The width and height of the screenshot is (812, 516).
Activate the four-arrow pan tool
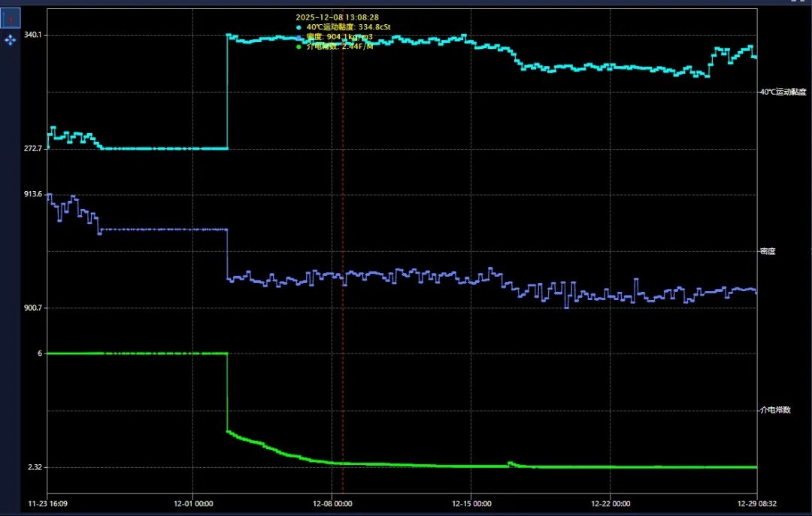(x=11, y=39)
